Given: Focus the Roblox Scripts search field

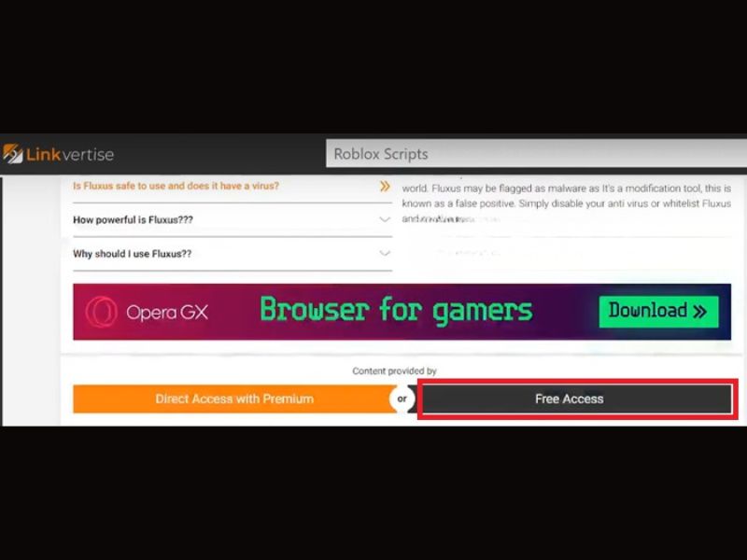Looking at the screenshot, I should click(536, 153).
